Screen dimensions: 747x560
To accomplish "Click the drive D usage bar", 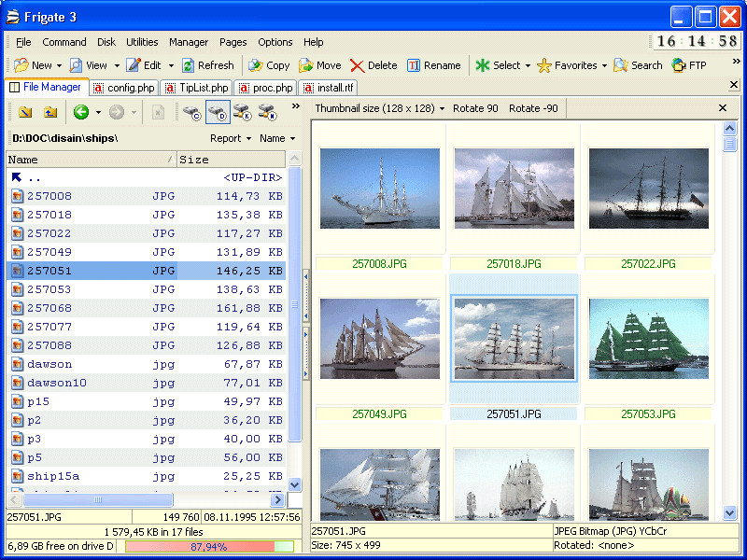I will 208,546.
